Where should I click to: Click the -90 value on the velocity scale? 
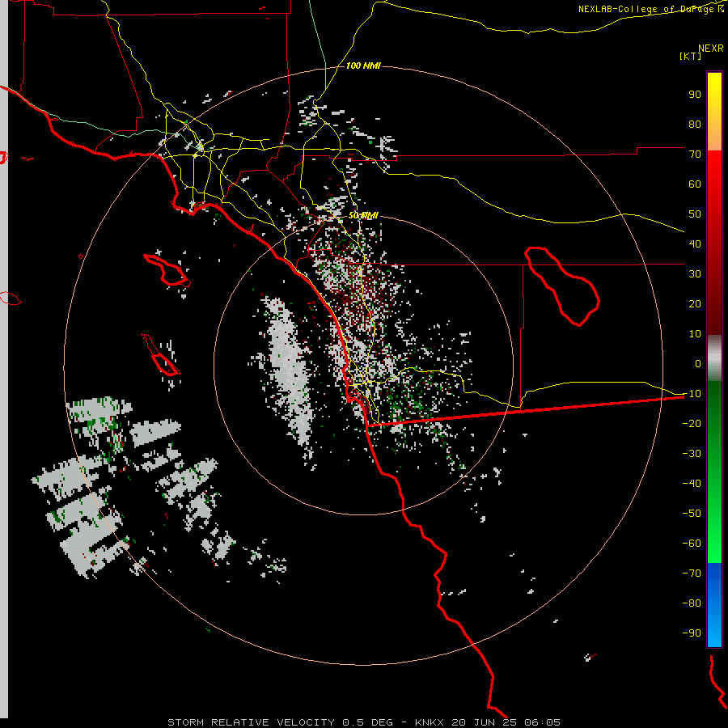coord(692,633)
